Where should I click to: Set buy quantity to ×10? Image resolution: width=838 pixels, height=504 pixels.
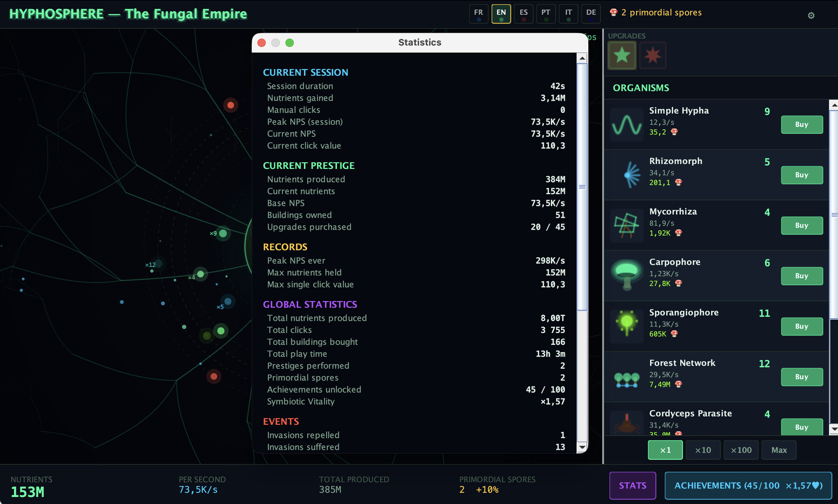click(703, 450)
